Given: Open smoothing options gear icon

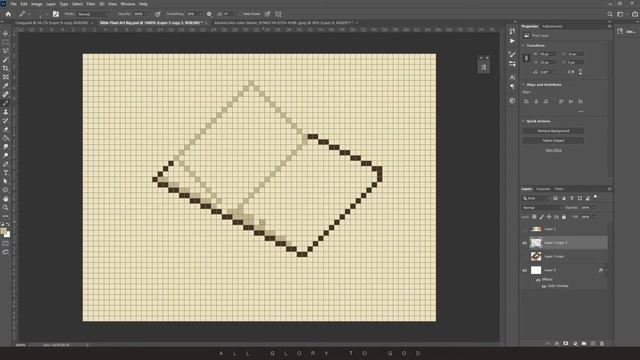Looking at the screenshot, I should (x=209, y=14).
